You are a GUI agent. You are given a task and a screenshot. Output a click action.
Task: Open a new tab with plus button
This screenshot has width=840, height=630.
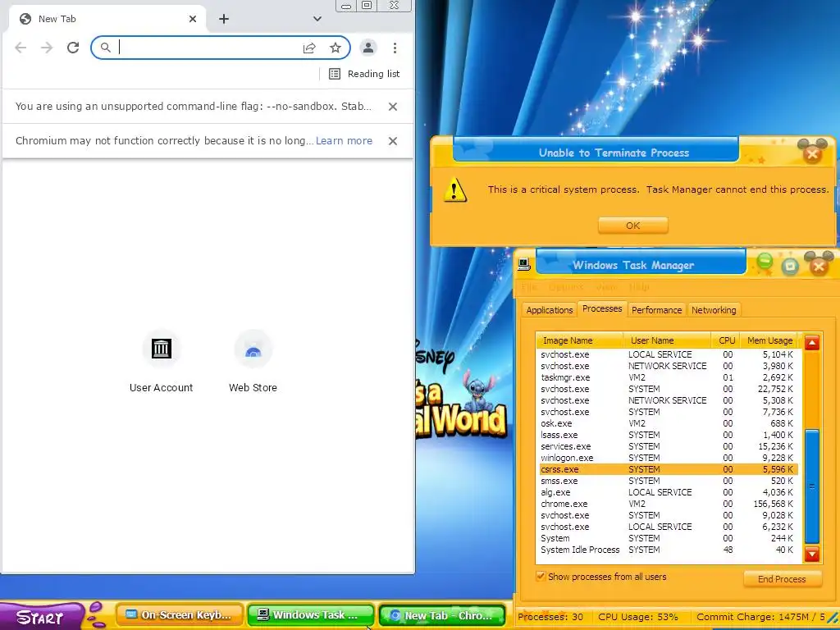click(224, 19)
